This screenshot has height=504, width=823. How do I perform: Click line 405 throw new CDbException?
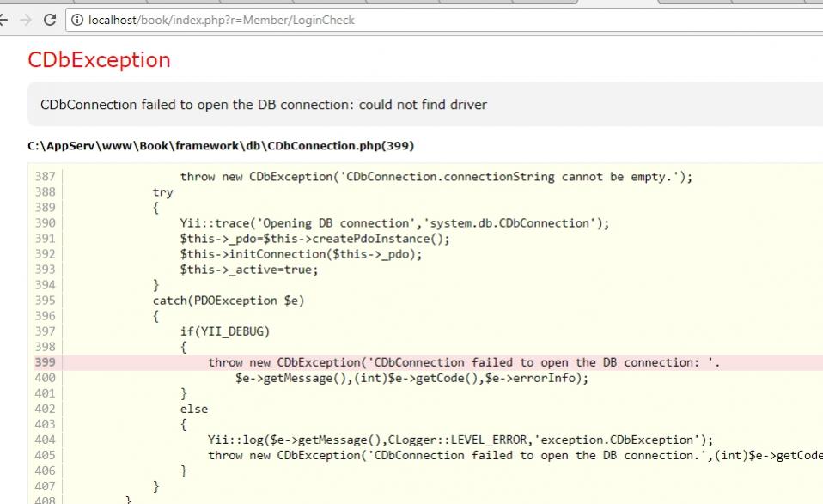pyautogui.click(x=515, y=455)
